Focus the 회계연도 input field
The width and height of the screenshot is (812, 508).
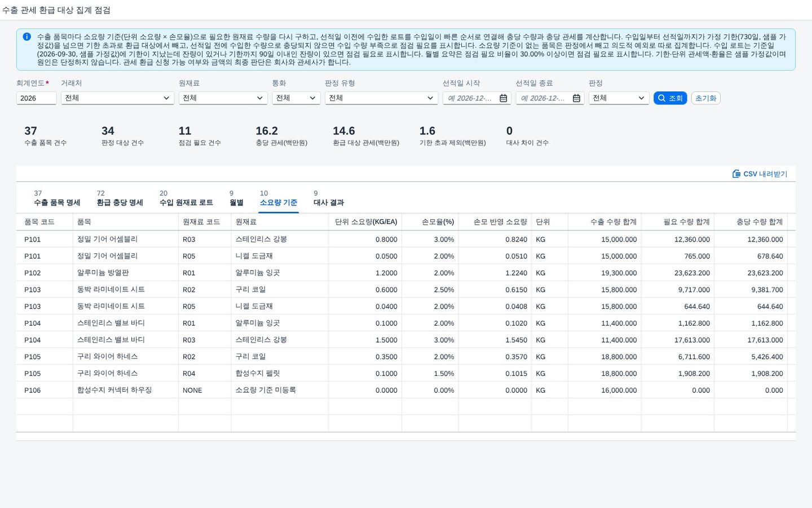click(36, 98)
